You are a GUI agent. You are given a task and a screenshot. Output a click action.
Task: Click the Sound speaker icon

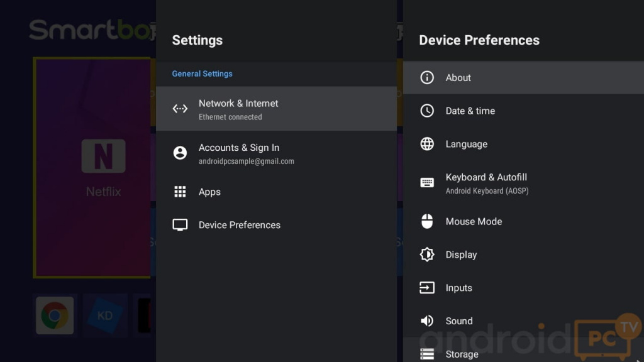[427, 321]
